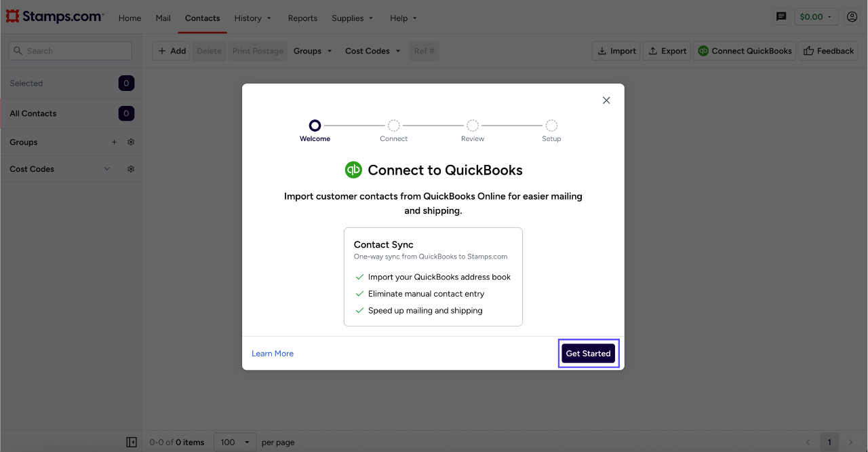Click the Feedback button
Image resolution: width=868 pixels, height=452 pixels.
pyautogui.click(x=828, y=51)
